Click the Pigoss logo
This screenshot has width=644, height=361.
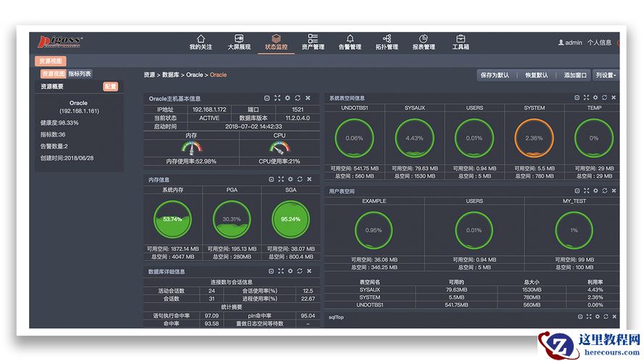[x=60, y=41]
